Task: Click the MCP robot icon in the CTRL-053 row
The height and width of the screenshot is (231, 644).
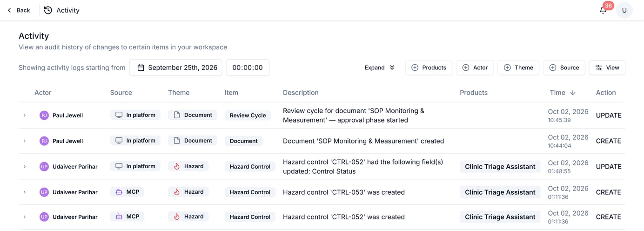Action: 119,191
